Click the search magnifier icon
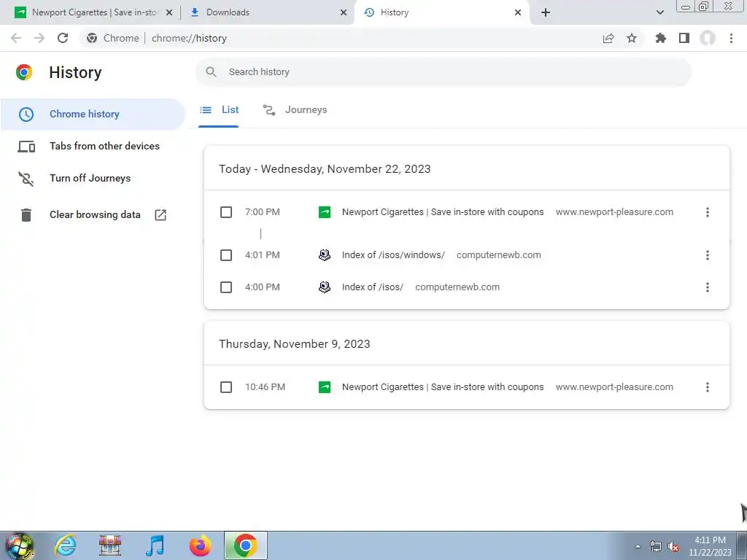Viewport: 747px width, 560px height. (x=211, y=72)
